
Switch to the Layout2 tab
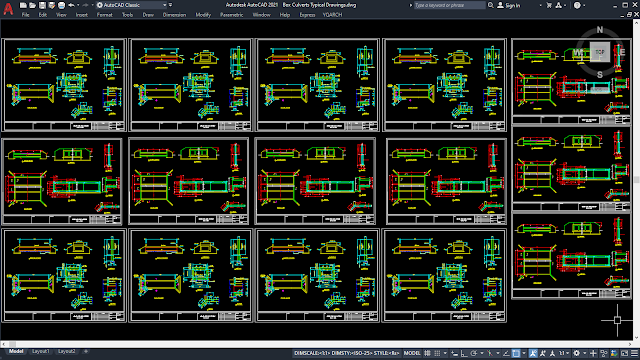[67, 351]
